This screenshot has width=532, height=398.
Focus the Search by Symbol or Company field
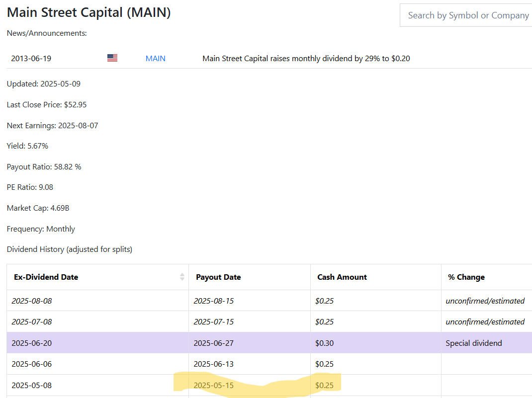(466, 15)
